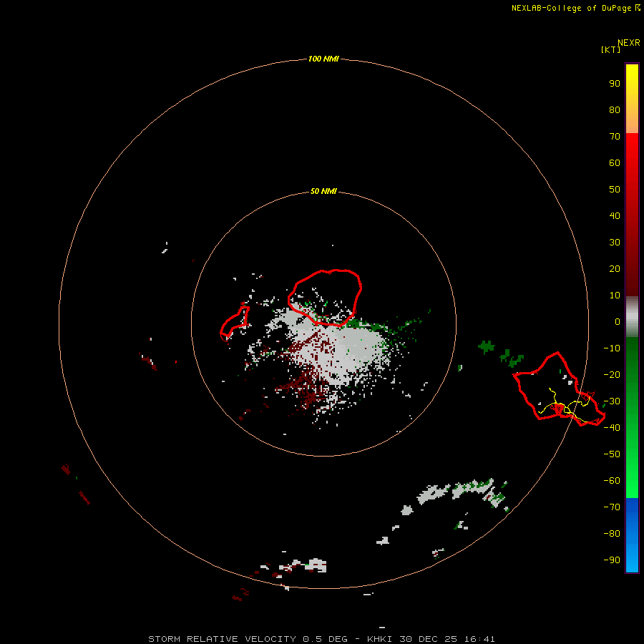
Task: Click the 30 value on velocity scale
Action: tap(615, 243)
